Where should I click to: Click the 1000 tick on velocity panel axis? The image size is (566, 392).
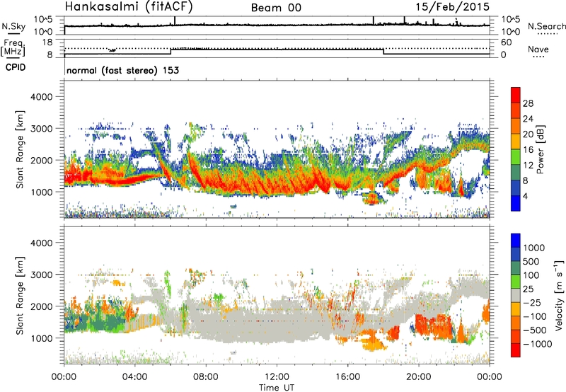pyautogui.click(x=41, y=338)
